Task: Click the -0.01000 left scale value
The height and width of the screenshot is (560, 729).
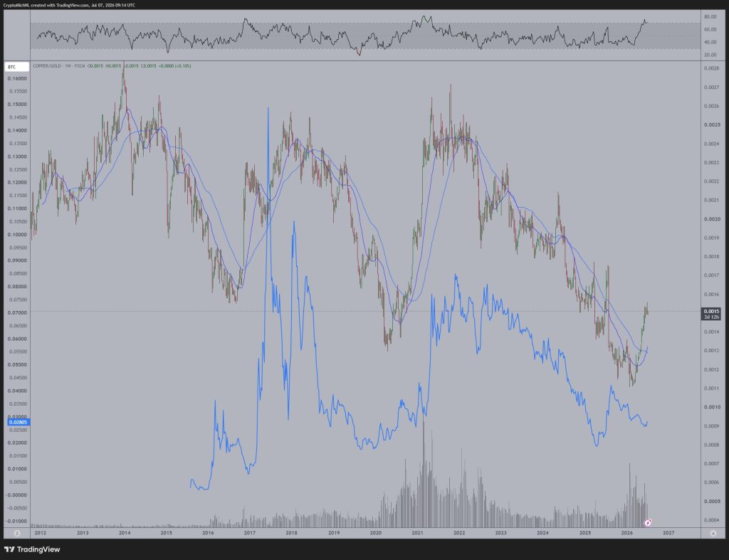Action: [x=16, y=521]
